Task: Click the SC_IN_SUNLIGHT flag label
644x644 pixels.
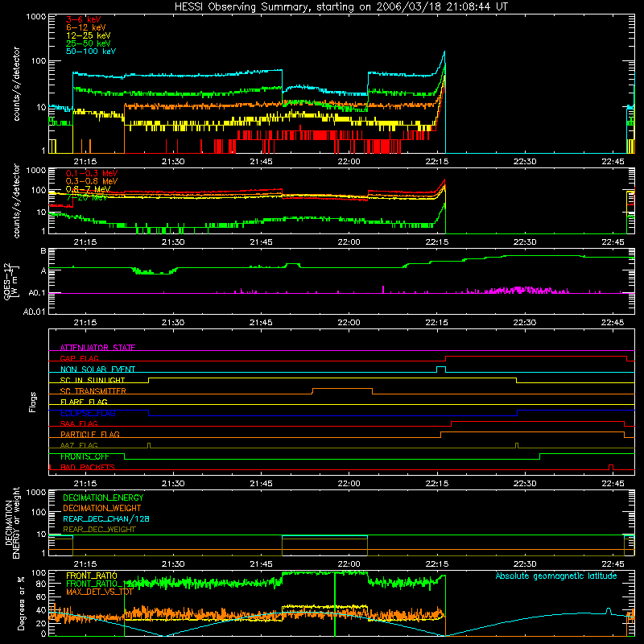Action: click(93, 380)
